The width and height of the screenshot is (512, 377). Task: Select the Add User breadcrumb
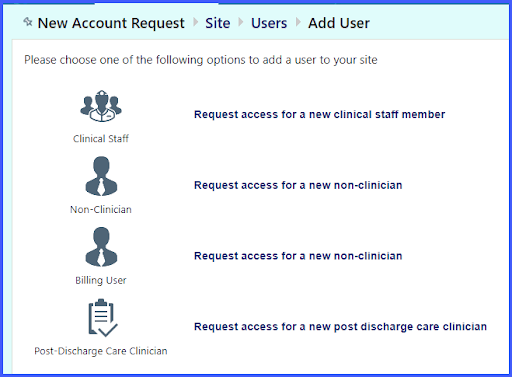pyautogui.click(x=339, y=23)
